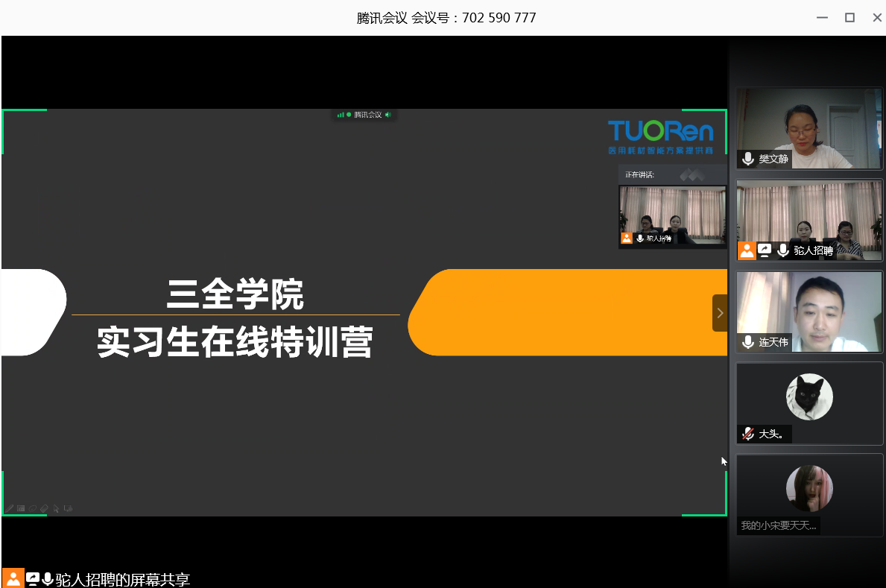Click the green signal strength bars indicator
The width and height of the screenshot is (886, 588).
pos(341,115)
